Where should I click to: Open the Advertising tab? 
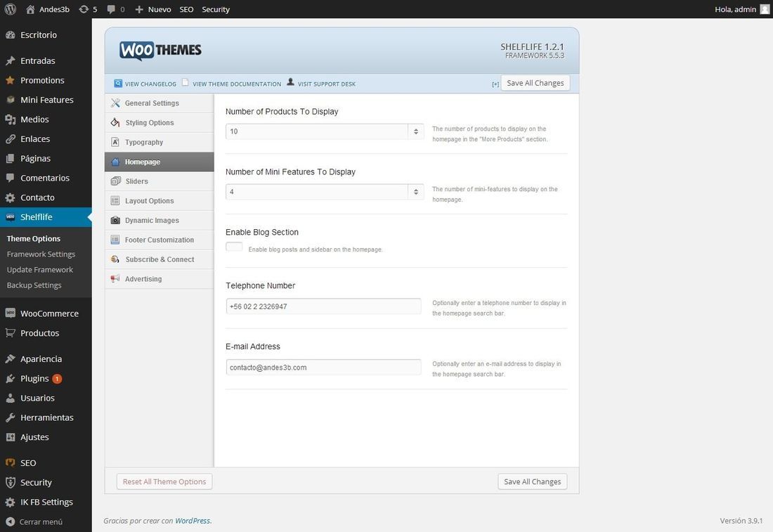click(x=160, y=279)
